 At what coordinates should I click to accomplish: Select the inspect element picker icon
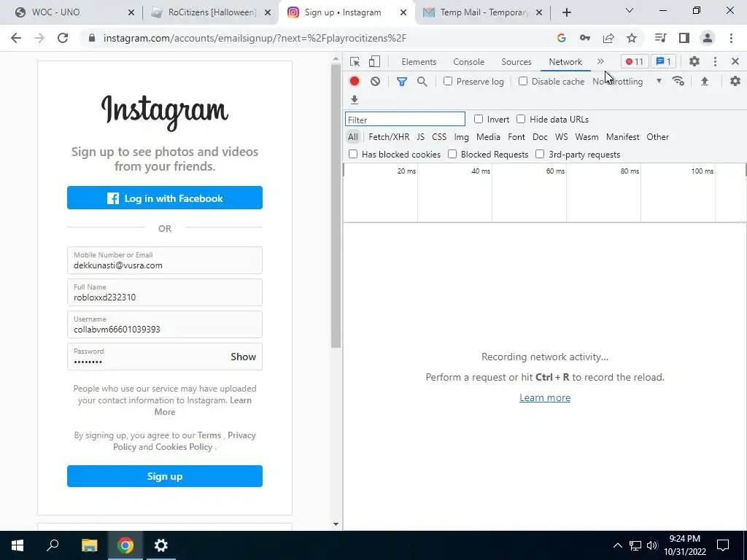coord(355,61)
